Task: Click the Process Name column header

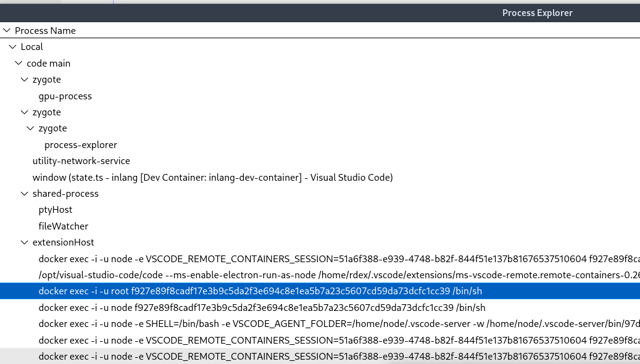Action: click(43, 30)
